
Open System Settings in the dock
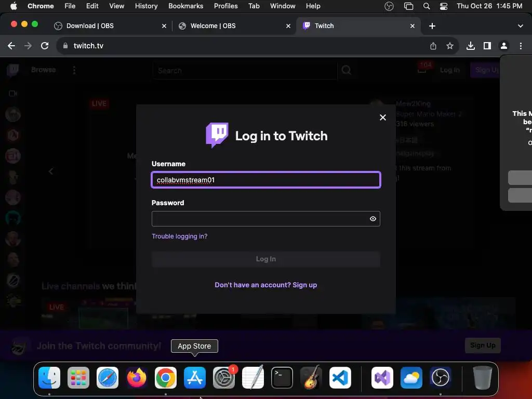(x=224, y=377)
